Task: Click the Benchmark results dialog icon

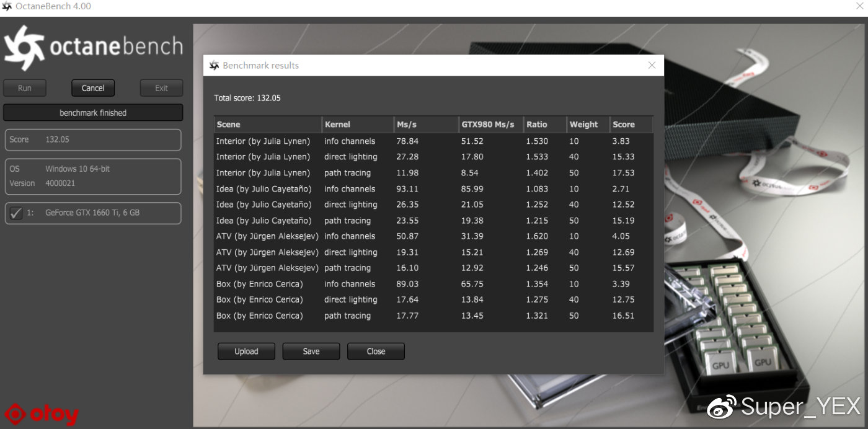Action: click(215, 66)
